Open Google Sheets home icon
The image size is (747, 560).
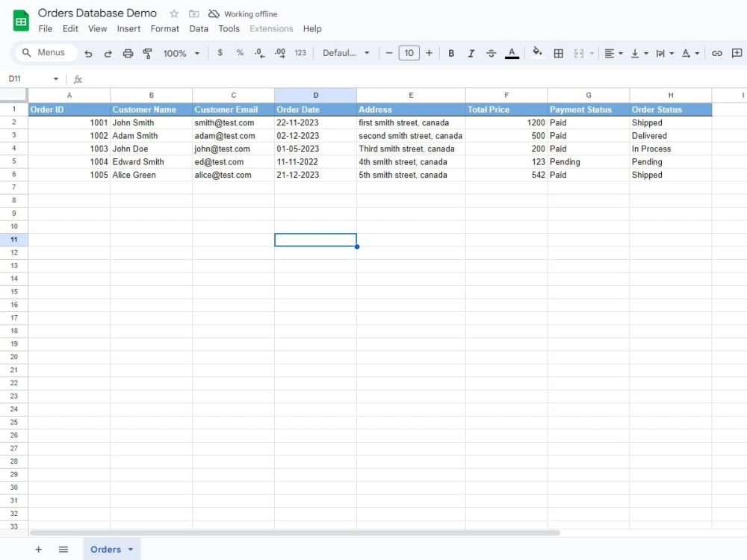[x=21, y=22]
